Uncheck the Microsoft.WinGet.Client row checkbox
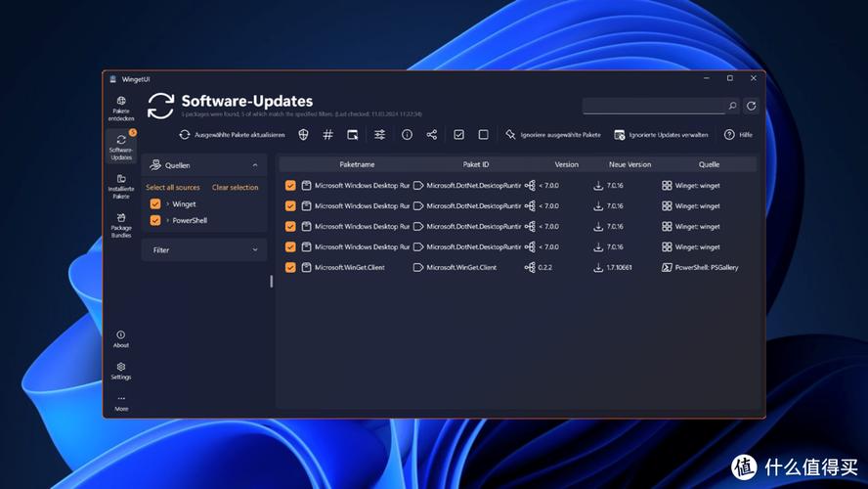Viewport: 868px width, 489px height. point(290,267)
